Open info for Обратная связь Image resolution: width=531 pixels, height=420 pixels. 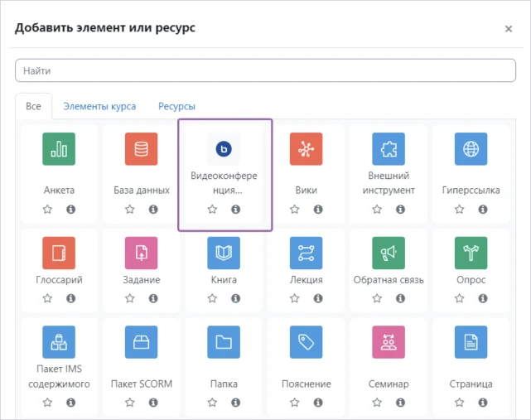[x=401, y=299]
